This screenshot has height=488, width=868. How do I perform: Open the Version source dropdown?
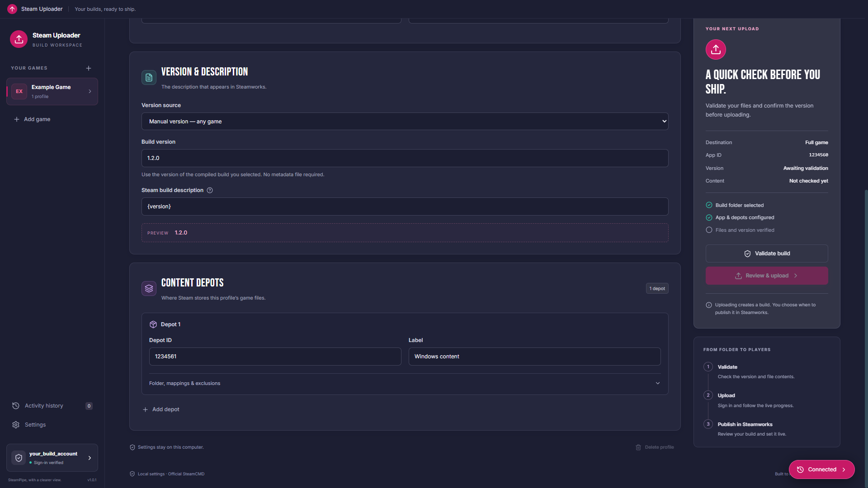coord(405,122)
